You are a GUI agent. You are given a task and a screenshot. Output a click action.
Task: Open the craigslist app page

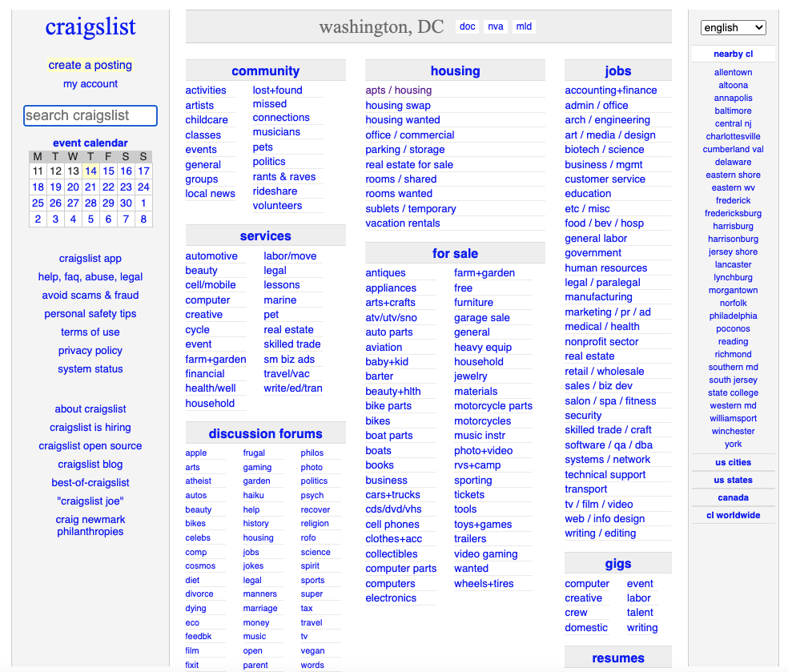tap(90, 259)
